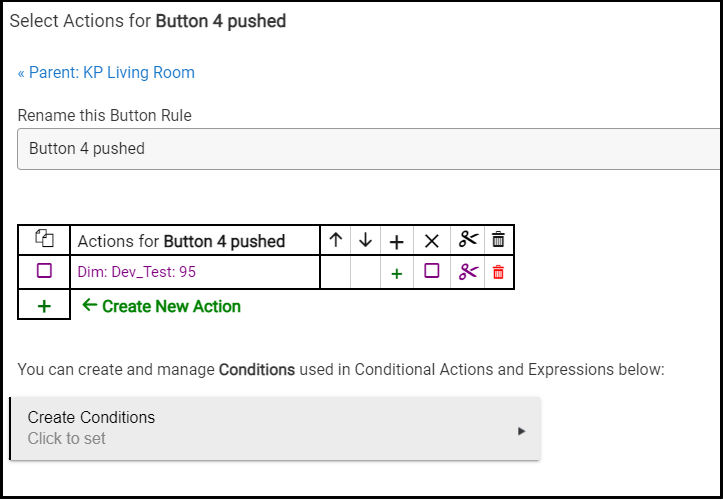Viewport: 723px width, 500px height.
Task: Expand the Create Conditions section
Action: [275, 428]
